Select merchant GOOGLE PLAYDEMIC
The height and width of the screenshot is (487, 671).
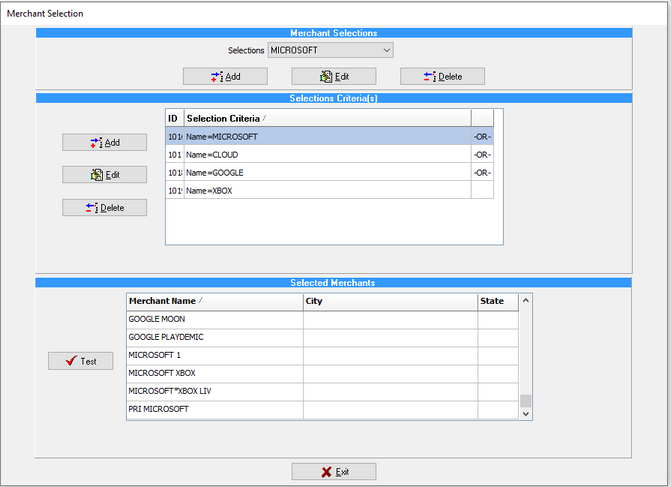pos(323,337)
